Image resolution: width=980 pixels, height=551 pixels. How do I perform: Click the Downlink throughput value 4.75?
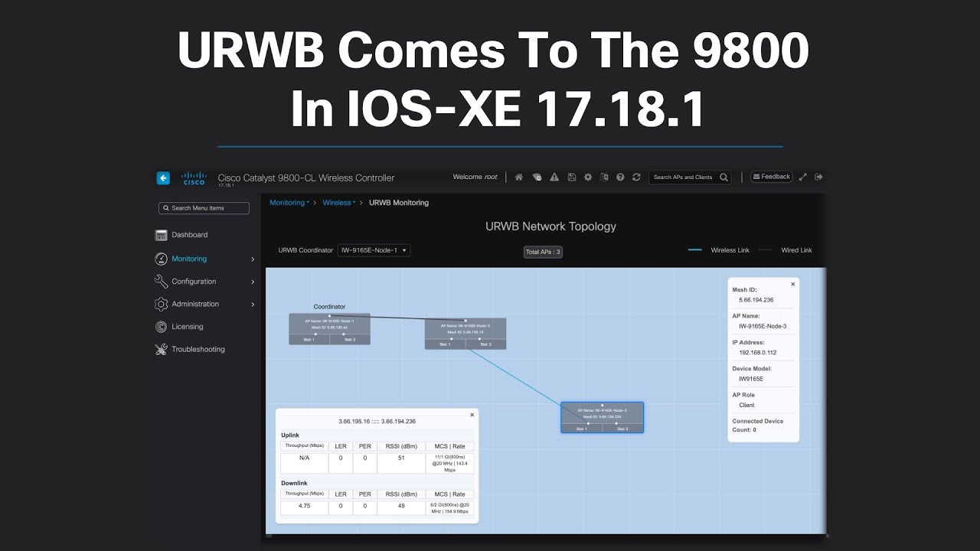click(x=304, y=506)
